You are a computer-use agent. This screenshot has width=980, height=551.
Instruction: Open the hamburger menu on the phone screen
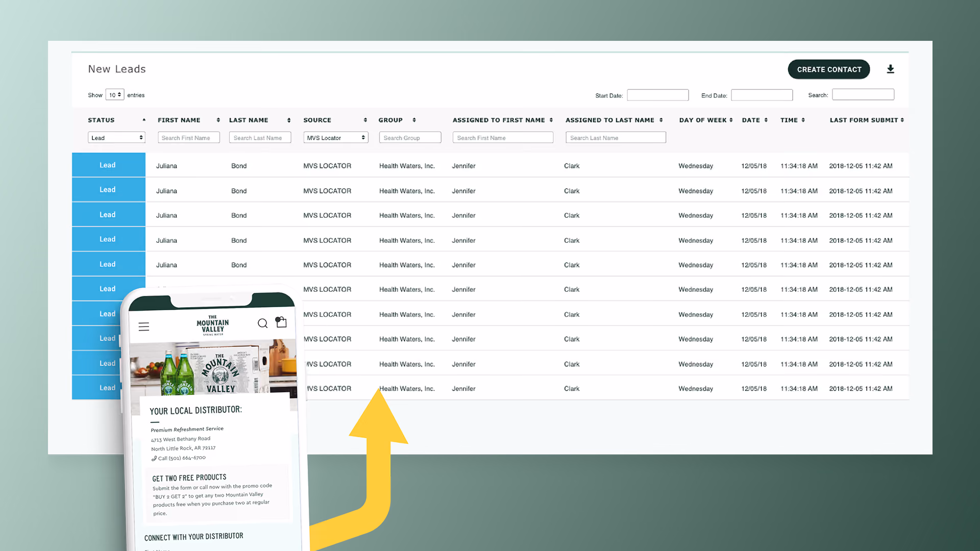[x=144, y=327]
